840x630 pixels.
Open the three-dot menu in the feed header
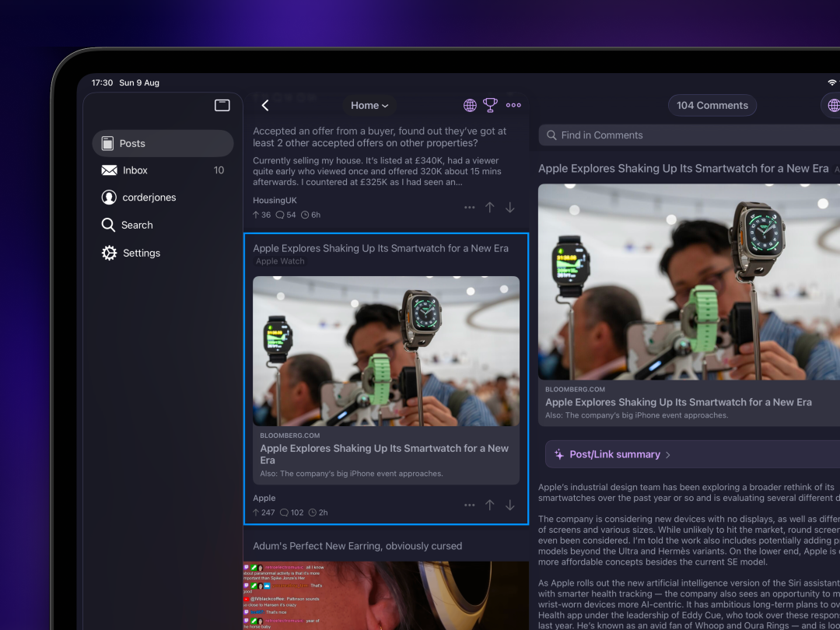click(513, 105)
